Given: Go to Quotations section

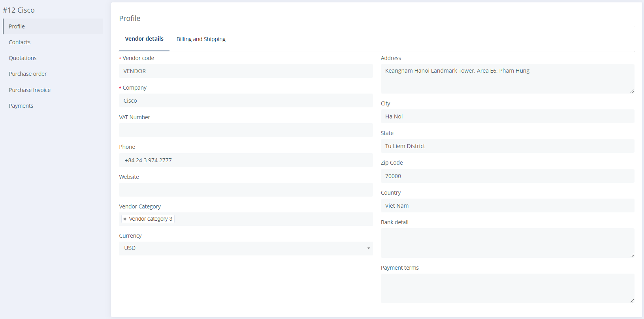Looking at the screenshot, I should click(x=23, y=58).
